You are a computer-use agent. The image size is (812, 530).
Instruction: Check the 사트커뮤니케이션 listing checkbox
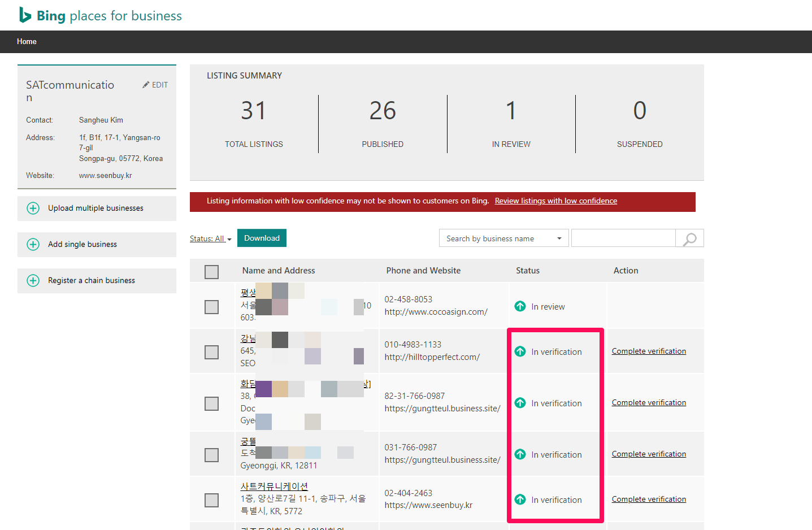(x=211, y=500)
